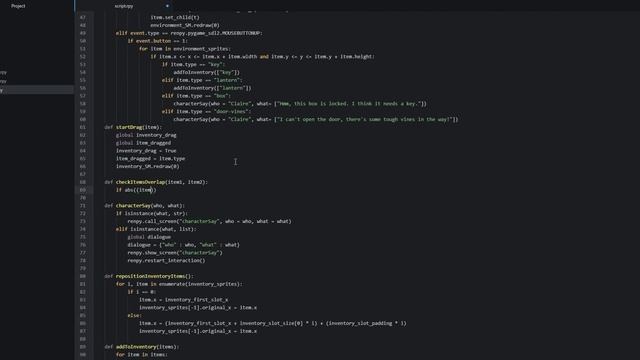The image size is (640, 360).
Task: Place cursor on the MOUSEBUTTONUP elif line
Action: point(189,33)
